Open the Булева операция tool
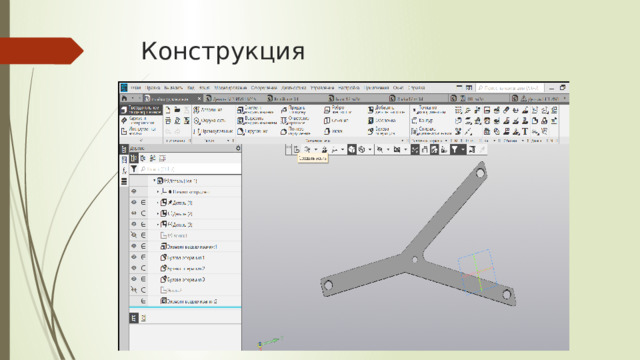The height and width of the screenshot is (360, 640). coord(381,131)
